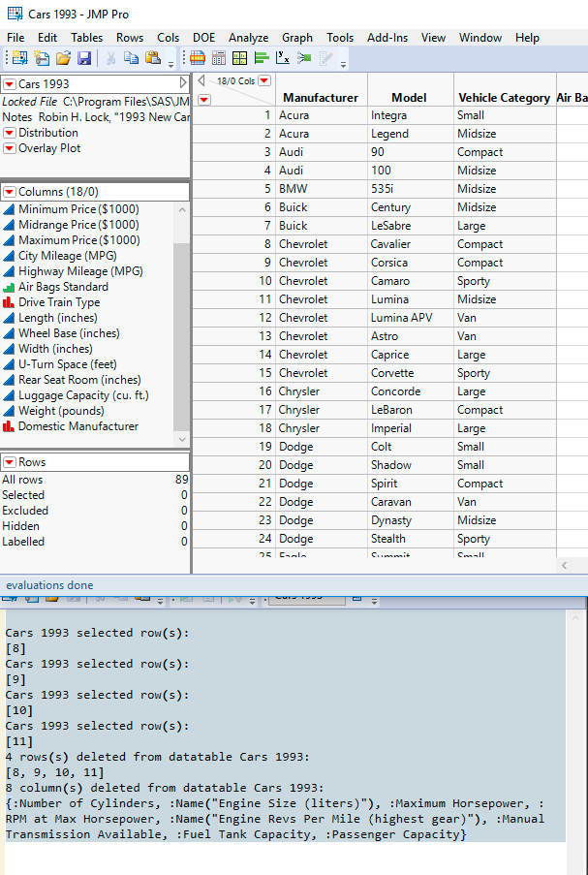Click Rear Seat Room (inches) in columns list

pyautogui.click(x=79, y=380)
